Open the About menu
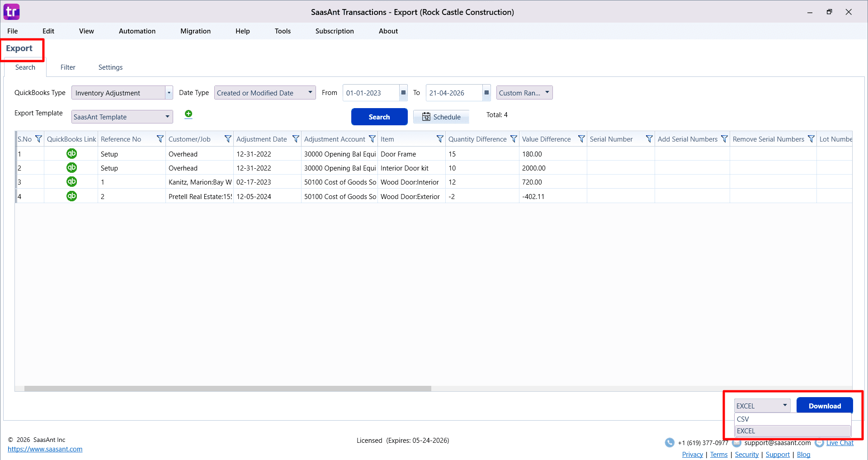The width and height of the screenshot is (868, 460). coord(388,31)
